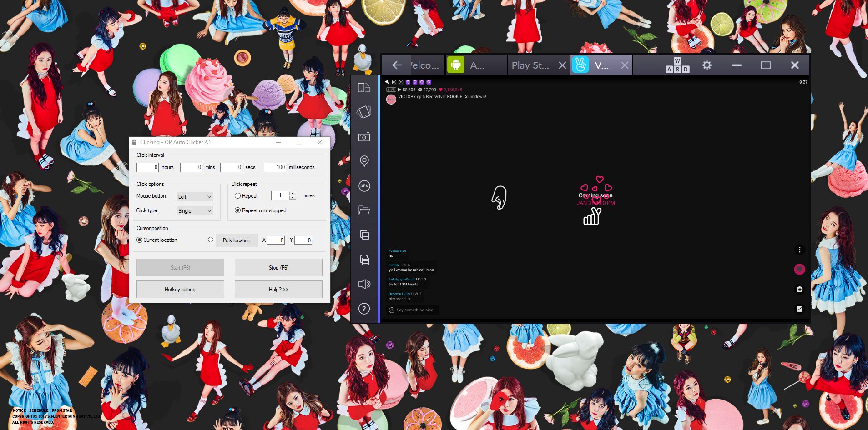Click the milliseconds input field
This screenshot has width=868, height=430.
pos(275,167)
